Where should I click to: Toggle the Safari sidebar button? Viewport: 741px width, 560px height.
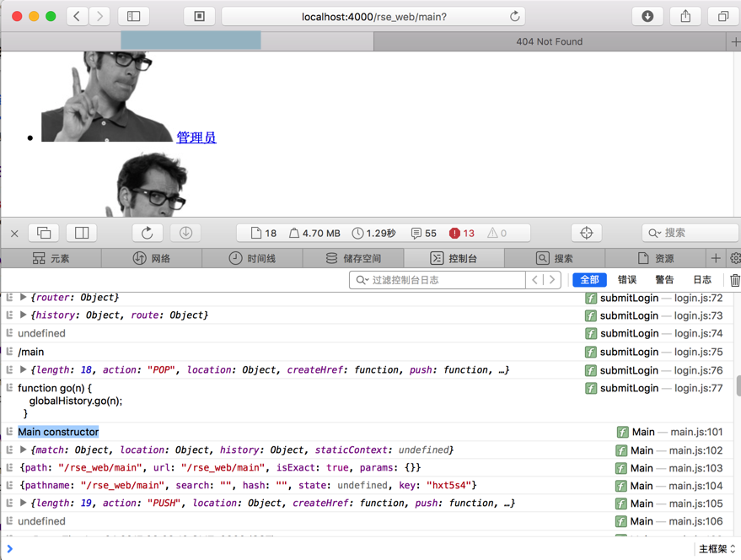[x=134, y=17]
